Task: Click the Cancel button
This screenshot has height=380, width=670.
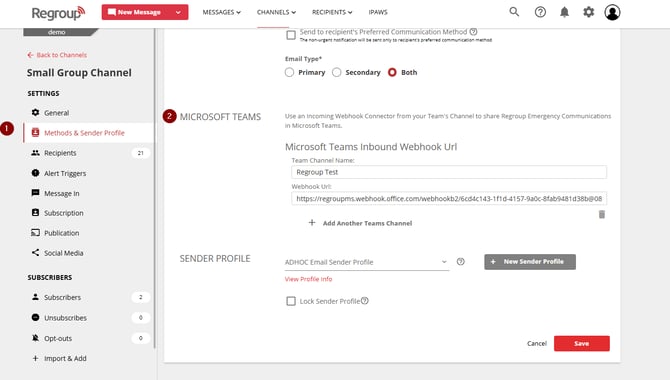Action: [x=537, y=343]
